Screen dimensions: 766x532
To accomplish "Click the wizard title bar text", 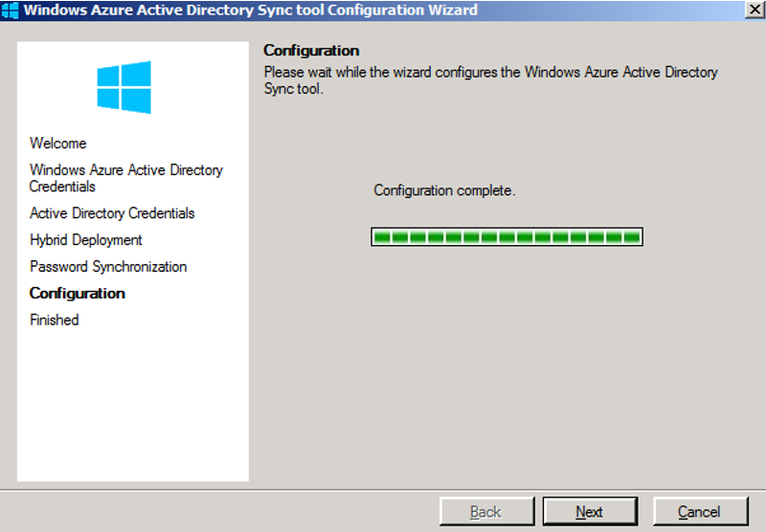I will coord(250,11).
